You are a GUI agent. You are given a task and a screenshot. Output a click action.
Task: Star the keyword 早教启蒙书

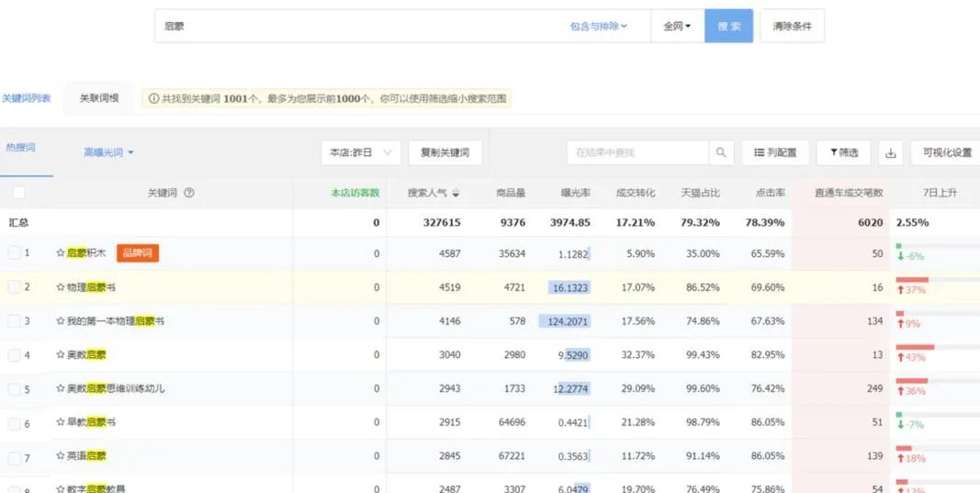(61, 422)
